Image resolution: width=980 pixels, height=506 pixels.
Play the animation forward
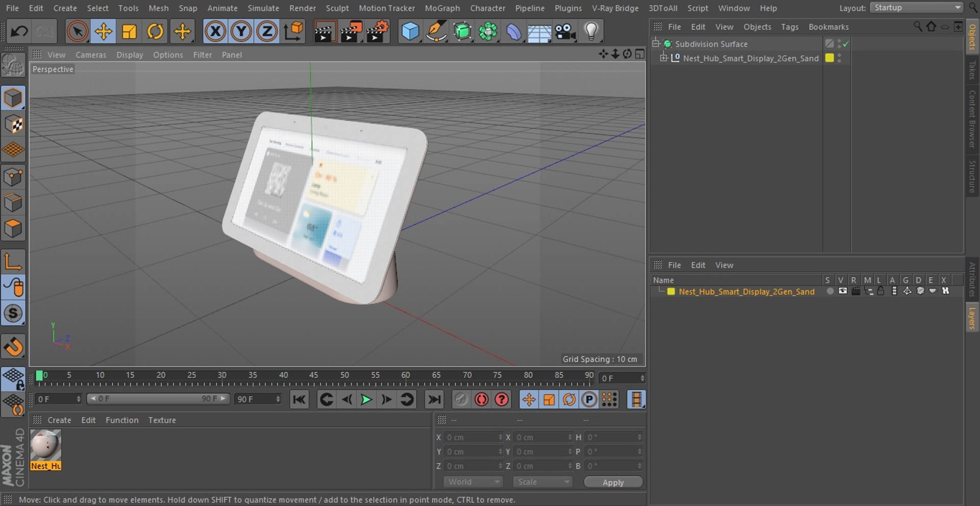pyautogui.click(x=366, y=399)
